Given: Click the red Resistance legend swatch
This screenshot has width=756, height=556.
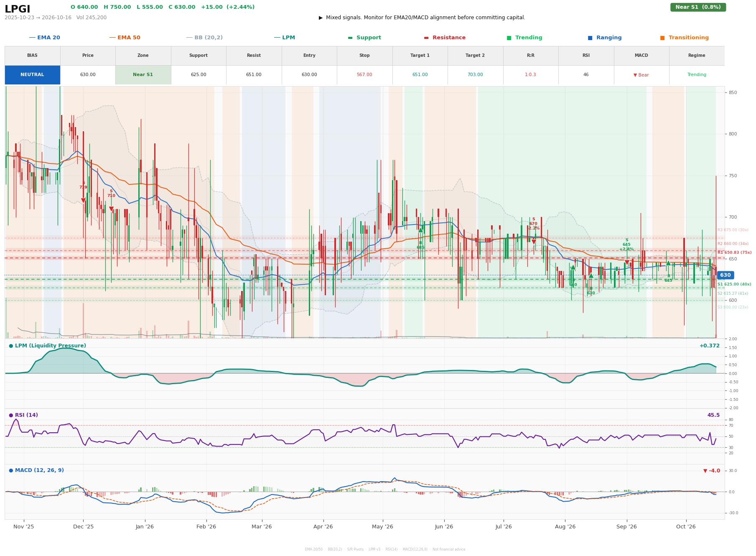Looking at the screenshot, I should (x=426, y=38).
